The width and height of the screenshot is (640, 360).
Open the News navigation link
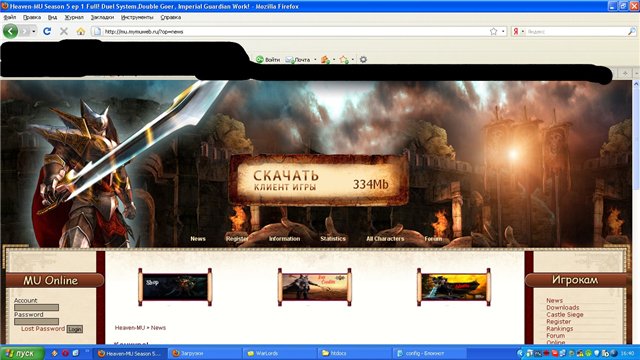198,238
